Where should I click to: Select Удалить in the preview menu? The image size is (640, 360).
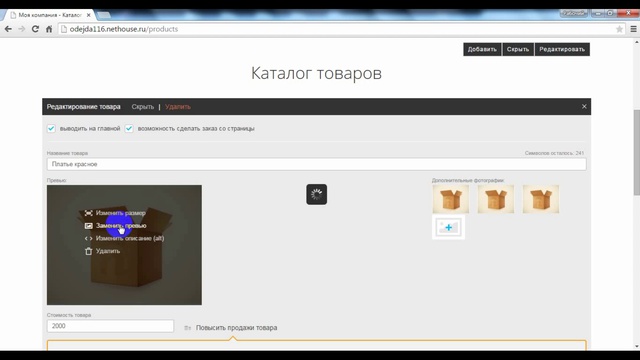pyautogui.click(x=108, y=251)
